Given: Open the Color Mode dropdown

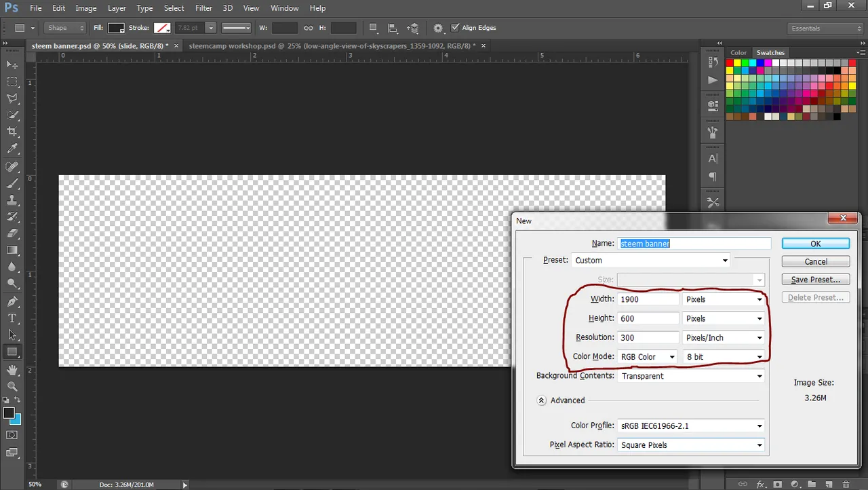Looking at the screenshot, I should click(648, 356).
